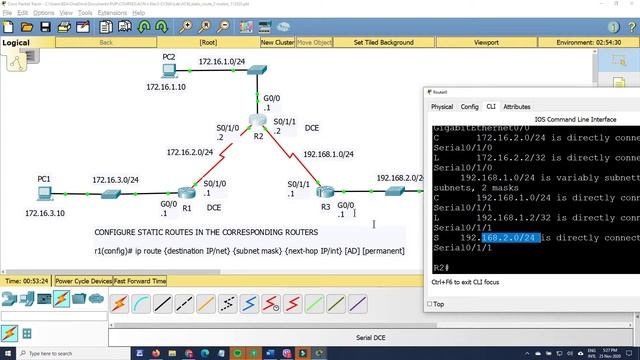Select the Connections subcategory lightning icon
The width and height of the screenshot is (640, 360).
(x=9, y=333)
